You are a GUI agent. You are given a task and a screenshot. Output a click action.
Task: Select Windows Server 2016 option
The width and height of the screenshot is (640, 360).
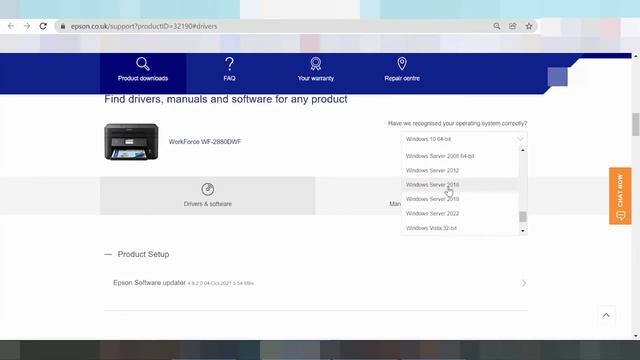click(x=460, y=184)
